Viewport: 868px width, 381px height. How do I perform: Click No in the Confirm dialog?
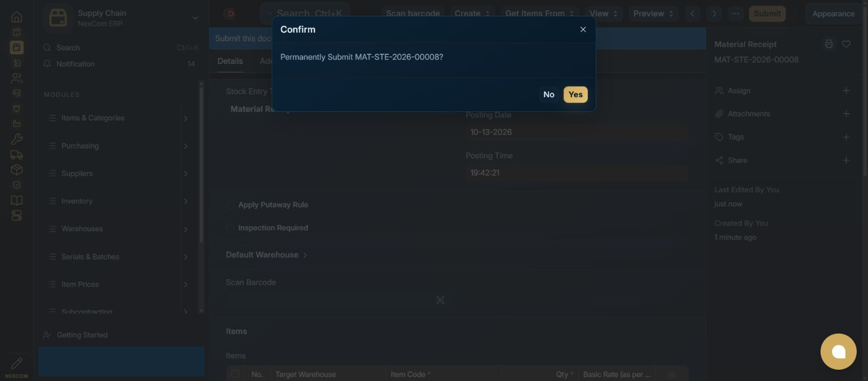tap(549, 94)
